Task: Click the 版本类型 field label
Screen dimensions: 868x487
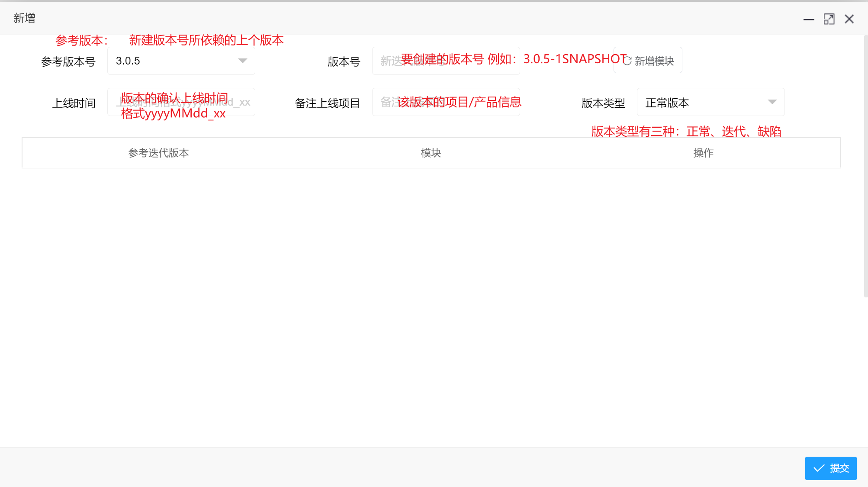Action: (603, 103)
